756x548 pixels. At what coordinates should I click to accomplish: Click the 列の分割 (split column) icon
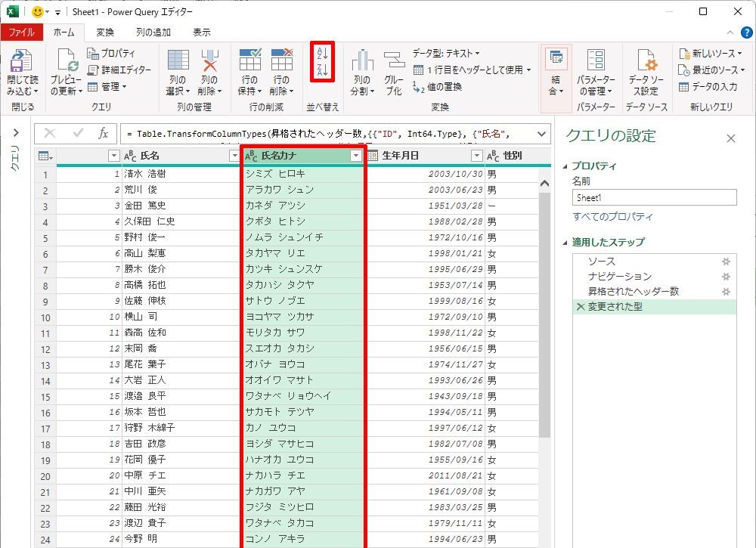tap(362, 62)
